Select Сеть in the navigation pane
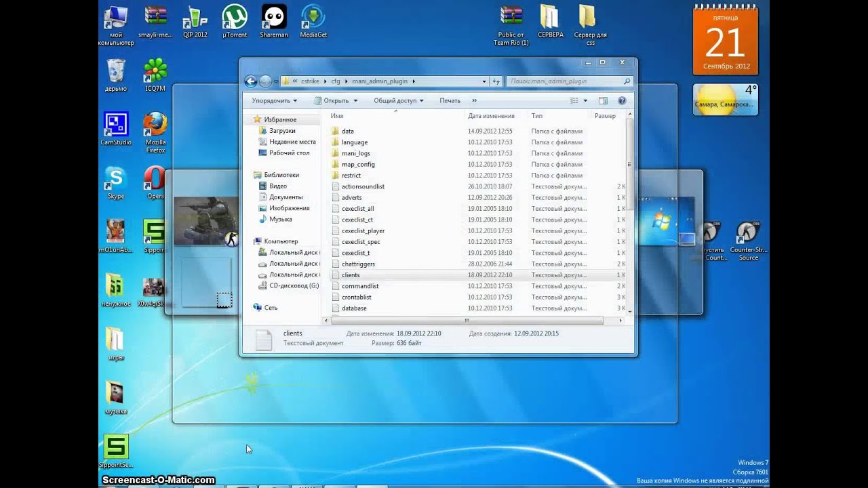The image size is (868, 488). [x=271, y=308]
